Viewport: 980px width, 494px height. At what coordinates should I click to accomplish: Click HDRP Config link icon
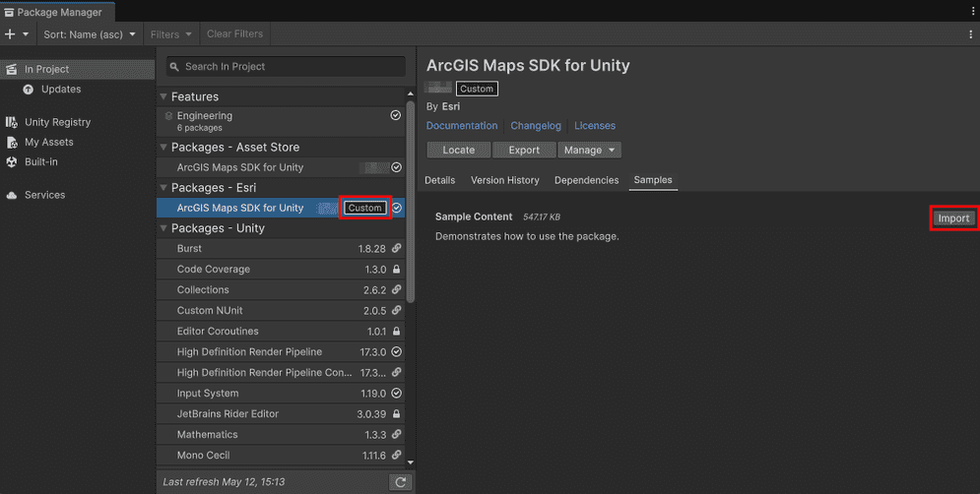pyautogui.click(x=396, y=373)
